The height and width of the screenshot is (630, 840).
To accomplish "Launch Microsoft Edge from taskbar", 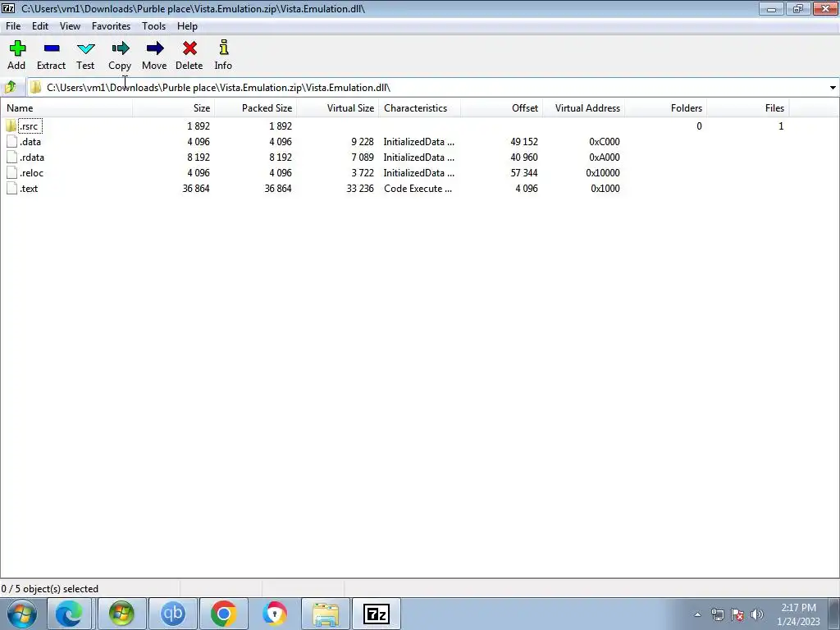I will [70, 614].
